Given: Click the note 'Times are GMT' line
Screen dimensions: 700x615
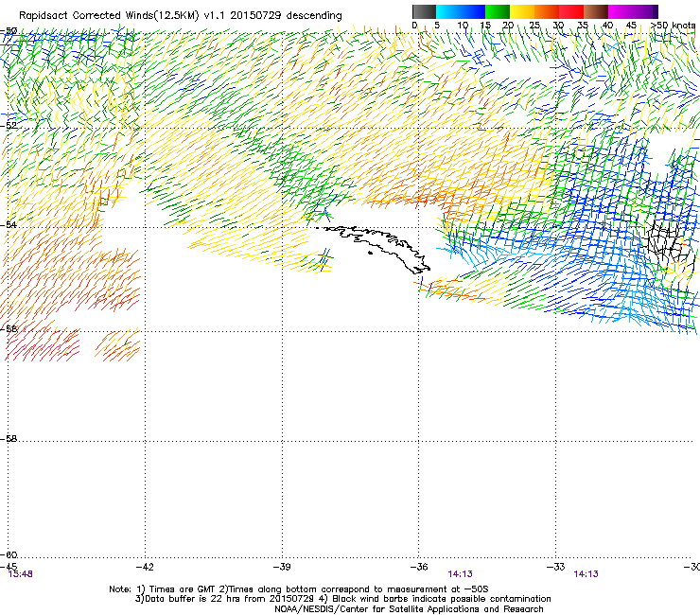Looking at the screenshot, I should (298, 589).
